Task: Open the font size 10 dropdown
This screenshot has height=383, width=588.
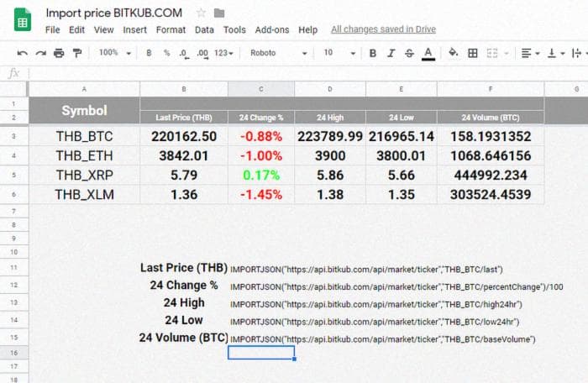Action: (x=339, y=53)
